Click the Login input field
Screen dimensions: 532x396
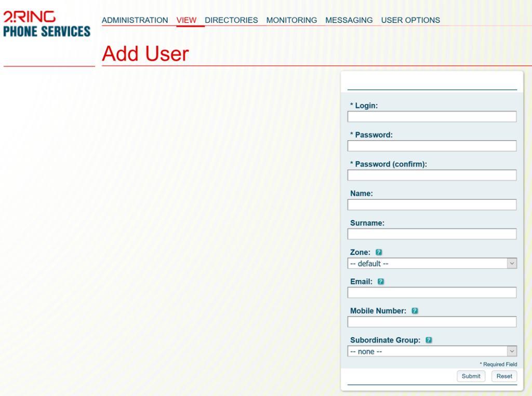pos(432,116)
